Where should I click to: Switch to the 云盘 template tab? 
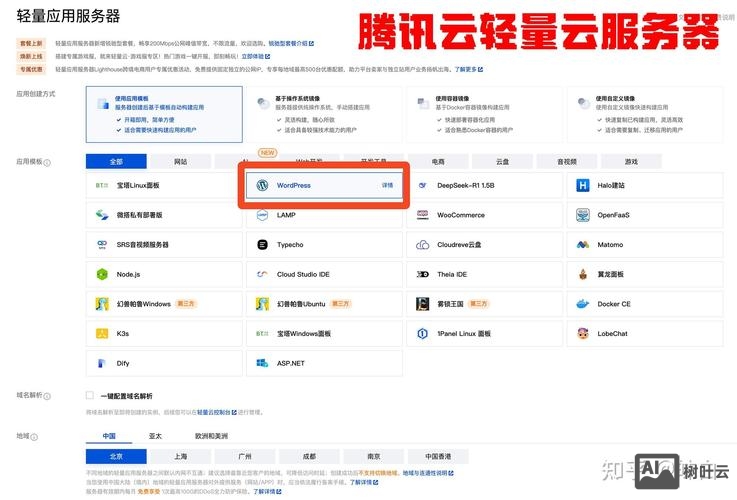(x=502, y=161)
